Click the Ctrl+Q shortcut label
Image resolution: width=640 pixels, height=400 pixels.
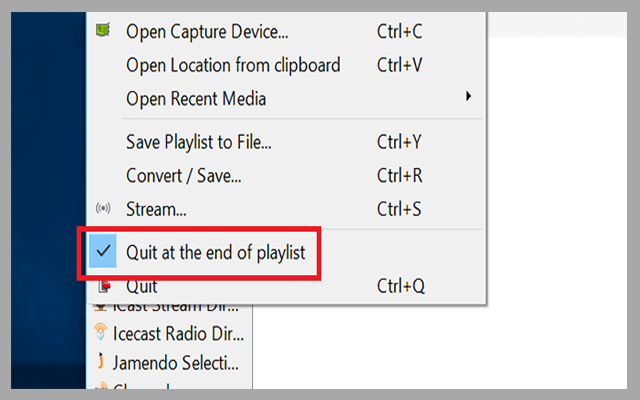(400, 287)
